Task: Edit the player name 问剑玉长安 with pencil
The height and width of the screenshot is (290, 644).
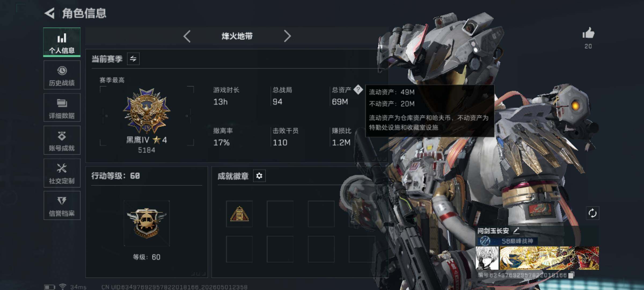Action: point(516,231)
